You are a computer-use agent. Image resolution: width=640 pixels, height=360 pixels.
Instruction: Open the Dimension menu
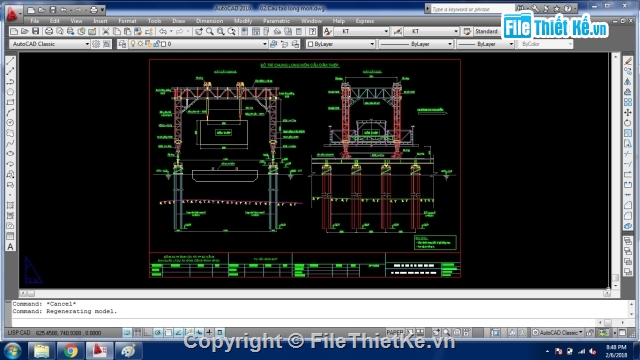click(x=209, y=21)
